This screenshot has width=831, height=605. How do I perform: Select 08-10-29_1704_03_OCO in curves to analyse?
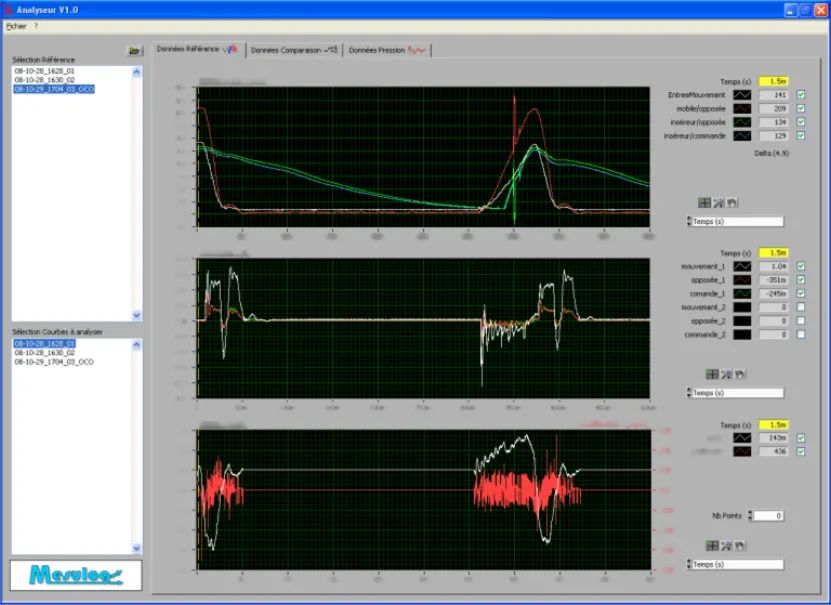pyautogui.click(x=54, y=362)
